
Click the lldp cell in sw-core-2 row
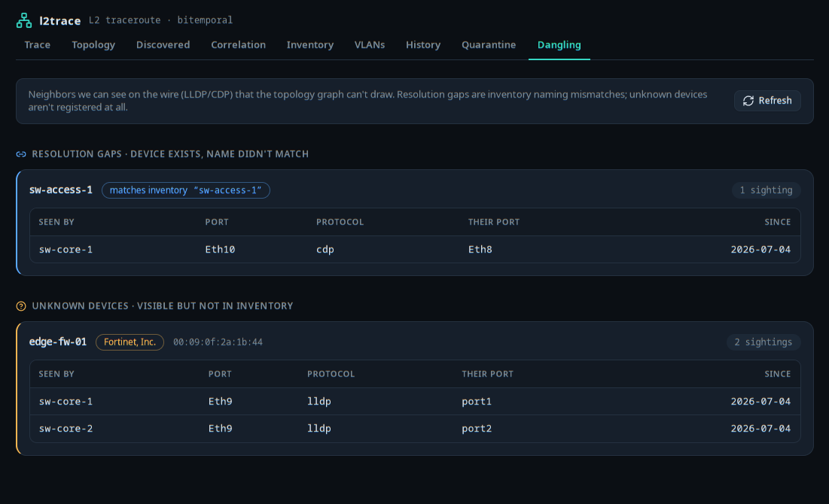click(x=318, y=429)
